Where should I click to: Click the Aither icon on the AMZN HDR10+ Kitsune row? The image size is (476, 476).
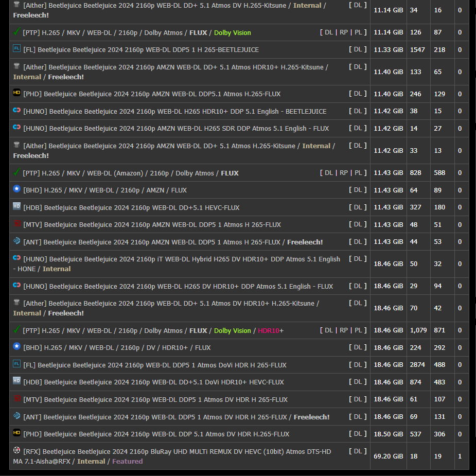(x=16, y=66)
